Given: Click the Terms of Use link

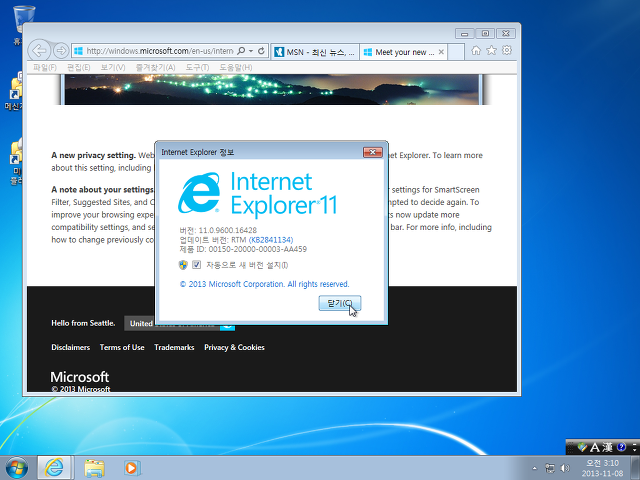Looking at the screenshot, I should [122, 347].
